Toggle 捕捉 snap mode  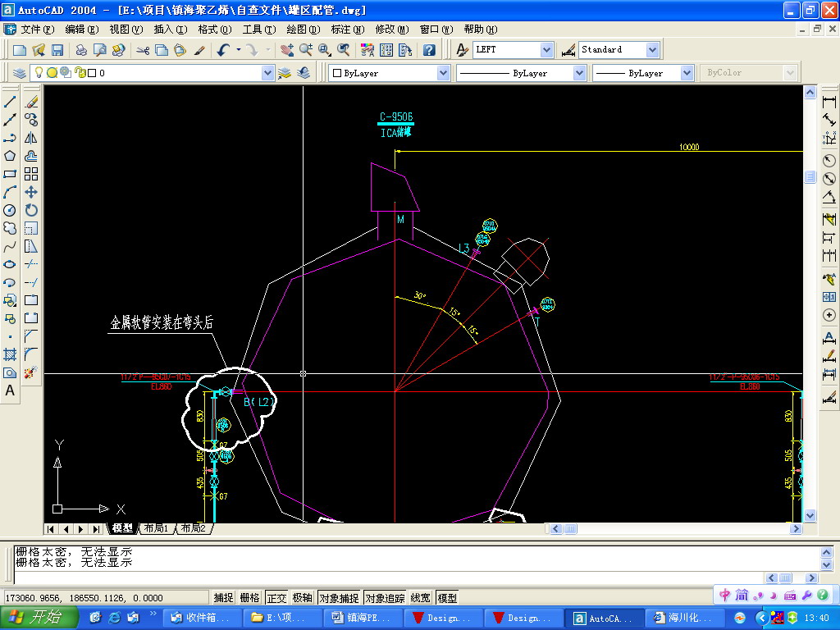pos(223,598)
